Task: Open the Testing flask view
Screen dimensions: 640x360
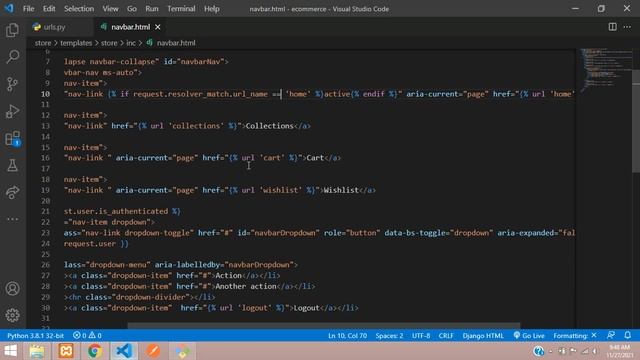Action: click(x=12, y=165)
